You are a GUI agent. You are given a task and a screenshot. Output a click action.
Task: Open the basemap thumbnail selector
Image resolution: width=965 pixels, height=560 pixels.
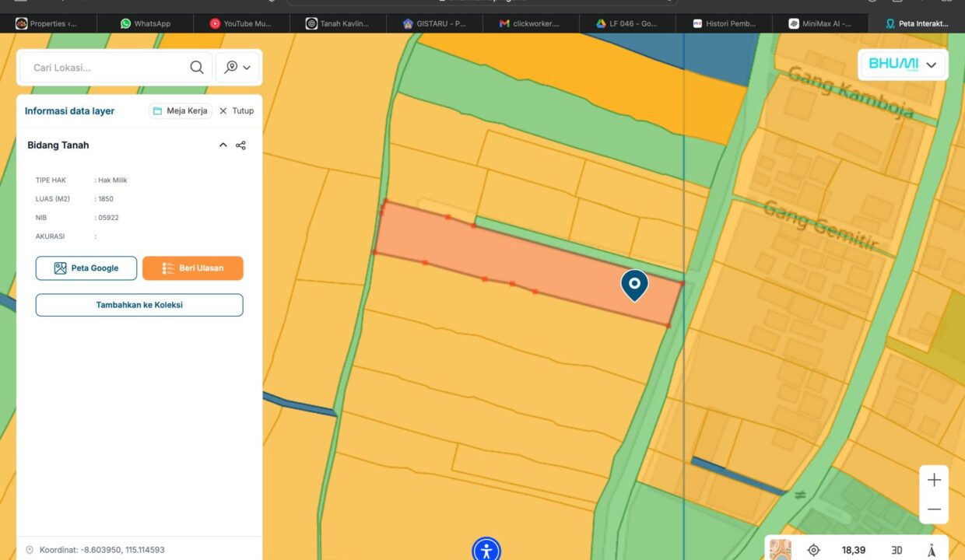pyautogui.click(x=780, y=549)
